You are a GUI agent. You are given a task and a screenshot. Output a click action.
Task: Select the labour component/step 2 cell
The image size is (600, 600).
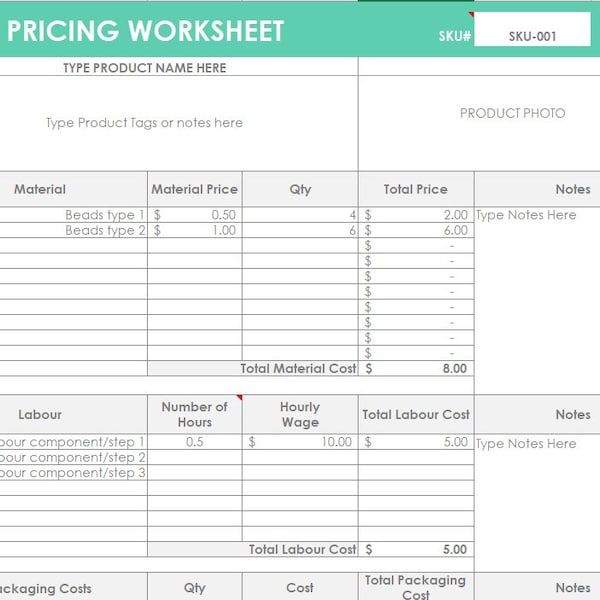coord(73,457)
